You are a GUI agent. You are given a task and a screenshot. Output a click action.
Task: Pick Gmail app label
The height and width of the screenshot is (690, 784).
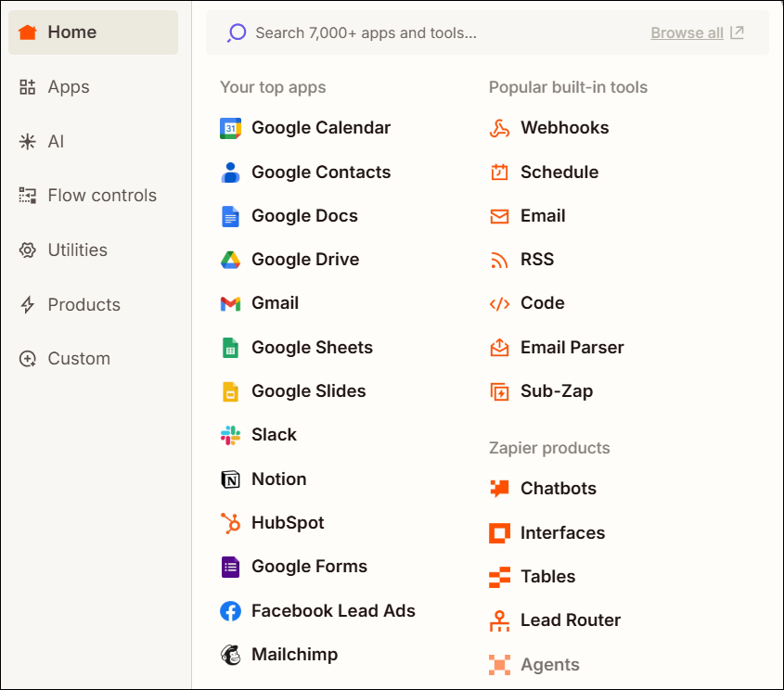(x=275, y=303)
